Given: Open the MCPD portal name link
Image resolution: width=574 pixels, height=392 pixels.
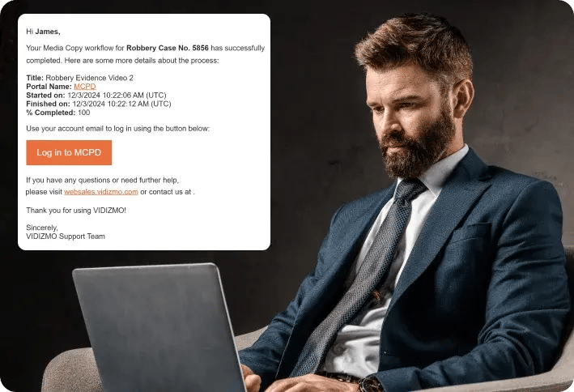Looking at the screenshot, I should [x=84, y=87].
